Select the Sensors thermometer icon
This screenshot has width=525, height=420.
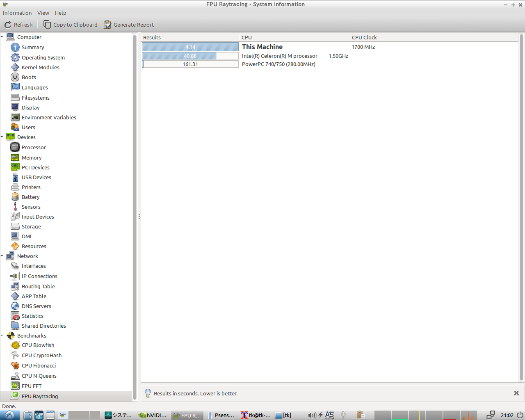click(x=15, y=207)
